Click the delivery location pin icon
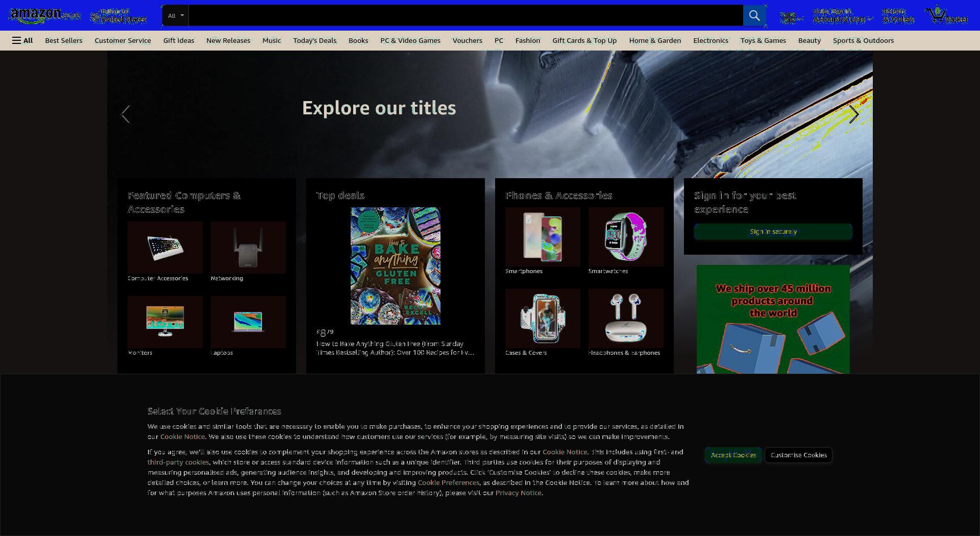 tap(95, 18)
